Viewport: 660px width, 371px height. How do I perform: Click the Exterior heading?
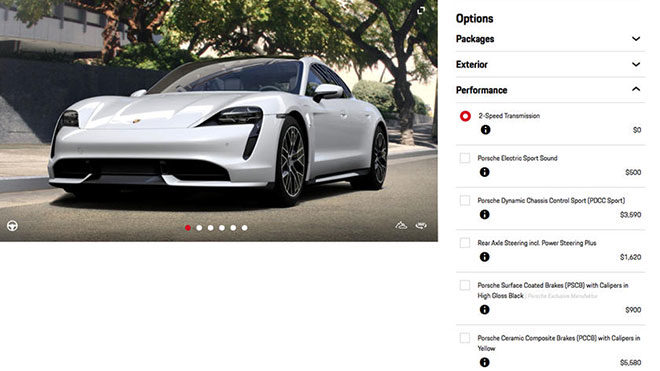pyautogui.click(x=471, y=64)
